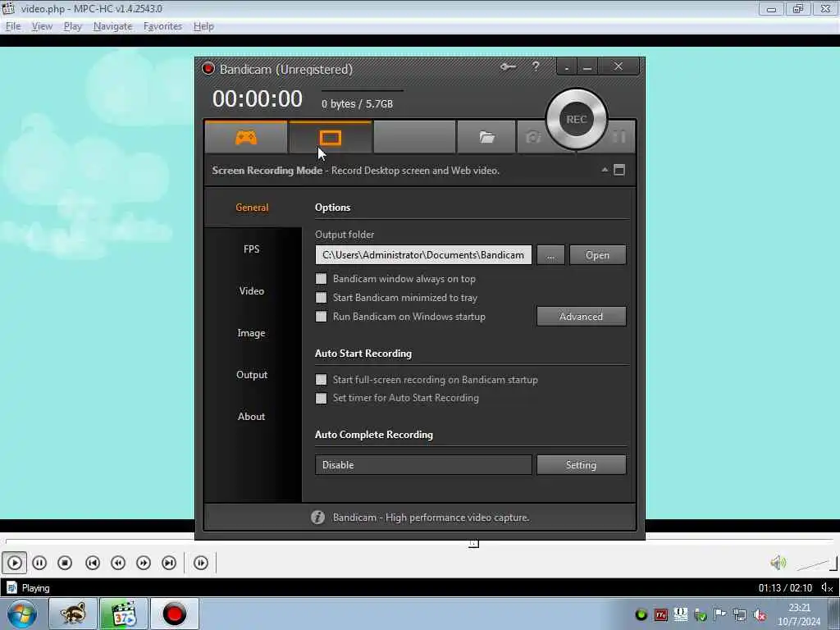
Task: Enable Run Bandicam on Windows startup
Action: click(x=321, y=316)
